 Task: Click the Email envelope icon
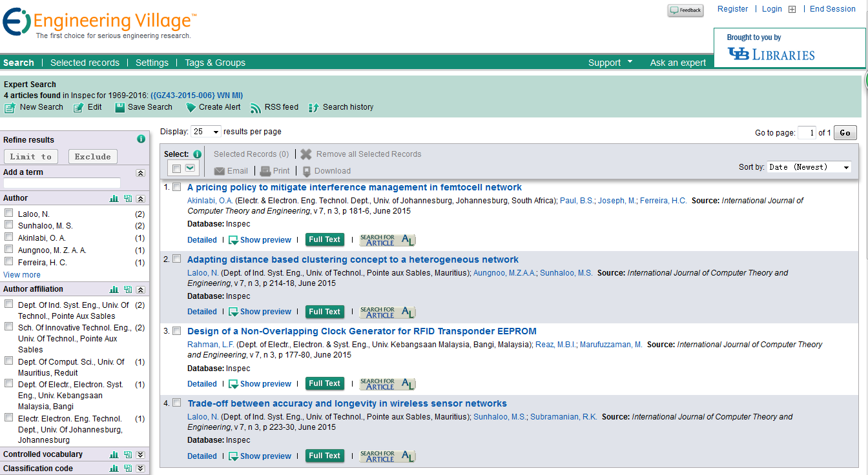[x=220, y=171]
